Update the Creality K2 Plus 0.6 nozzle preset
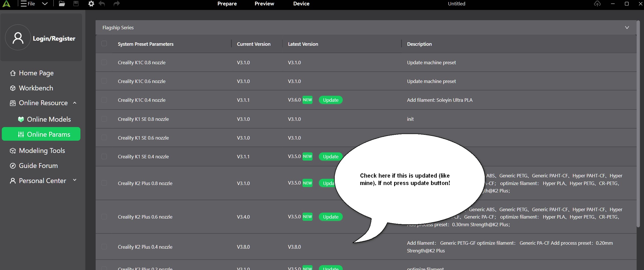 pos(331,217)
